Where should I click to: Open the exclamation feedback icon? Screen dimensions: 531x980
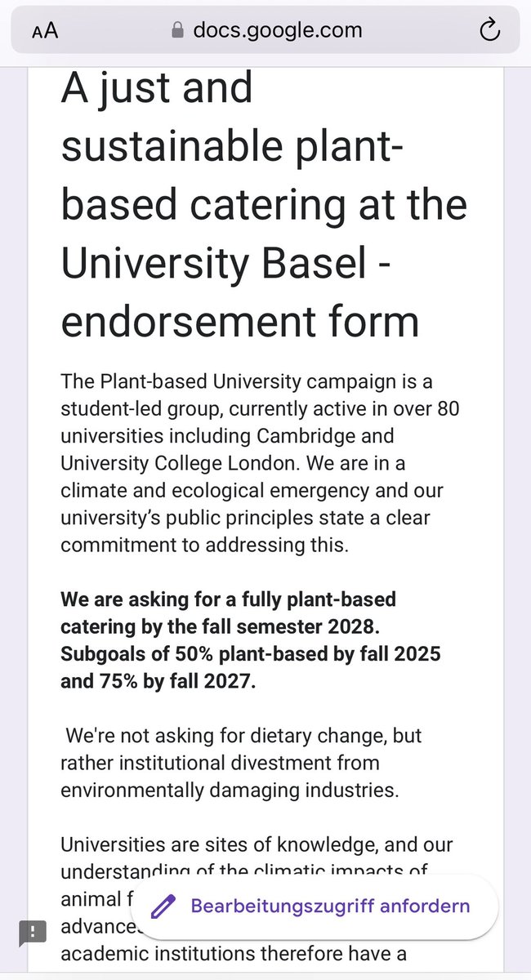pyautogui.click(x=33, y=932)
